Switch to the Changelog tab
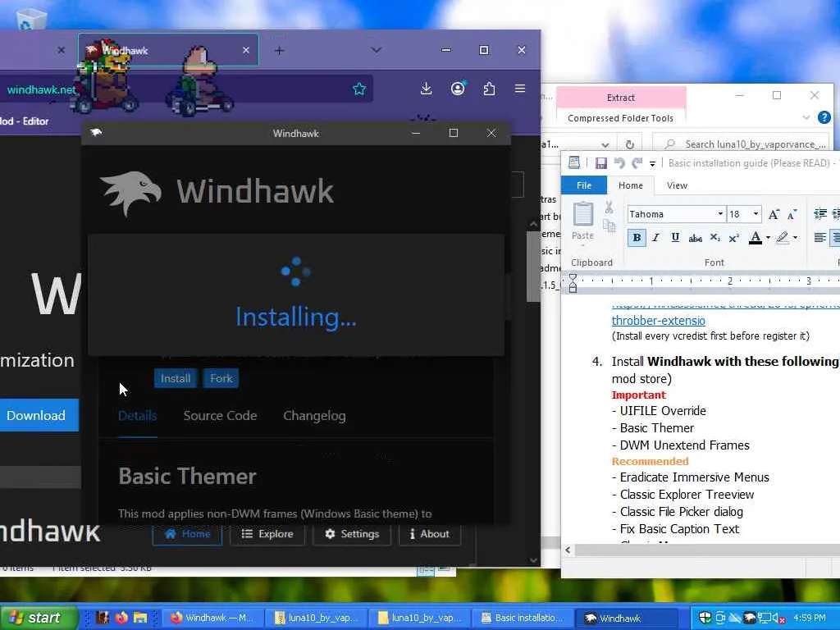Image resolution: width=840 pixels, height=630 pixels. click(x=314, y=416)
